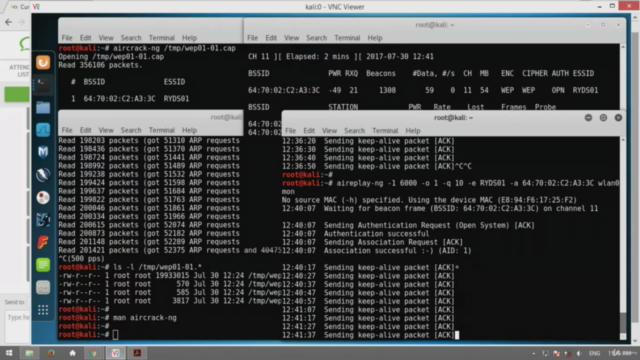This screenshot has height=360, width=640.
Task: Open Terminal menu in aircrack-ng terminal window
Action: (x=162, y=38)
